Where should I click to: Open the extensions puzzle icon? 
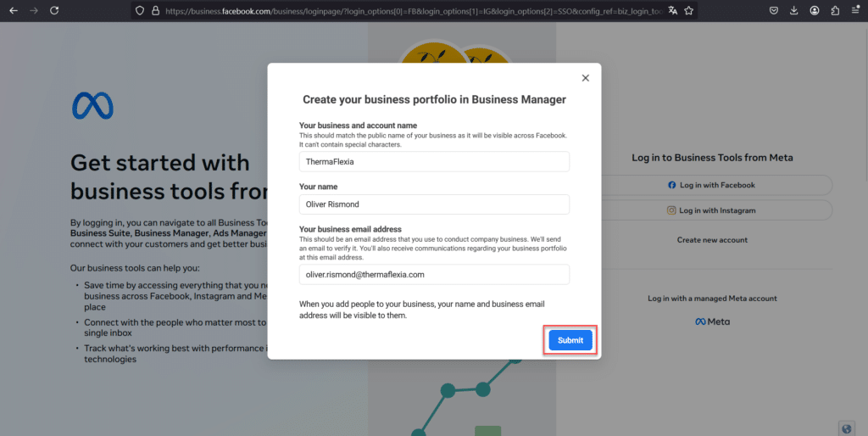(x=835, y=10)
